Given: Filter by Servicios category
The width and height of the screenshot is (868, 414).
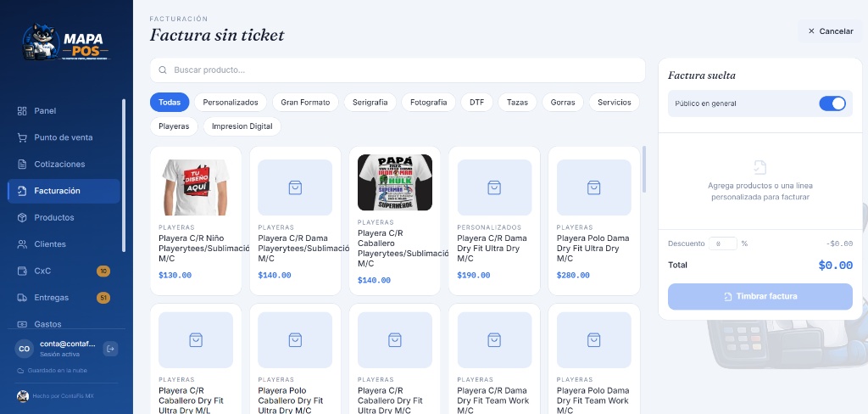Looking at the screenshot, I should click(x=614, y=102).
